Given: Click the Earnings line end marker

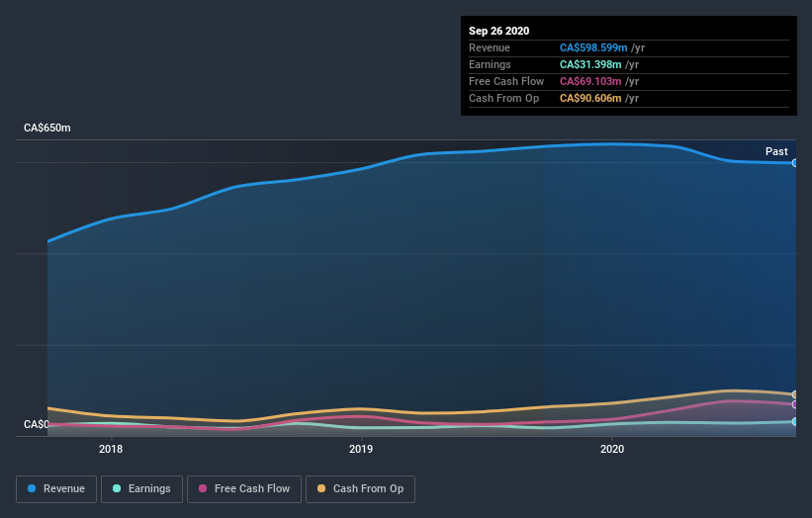Looking at the screenshot, I should pos(795,422).
